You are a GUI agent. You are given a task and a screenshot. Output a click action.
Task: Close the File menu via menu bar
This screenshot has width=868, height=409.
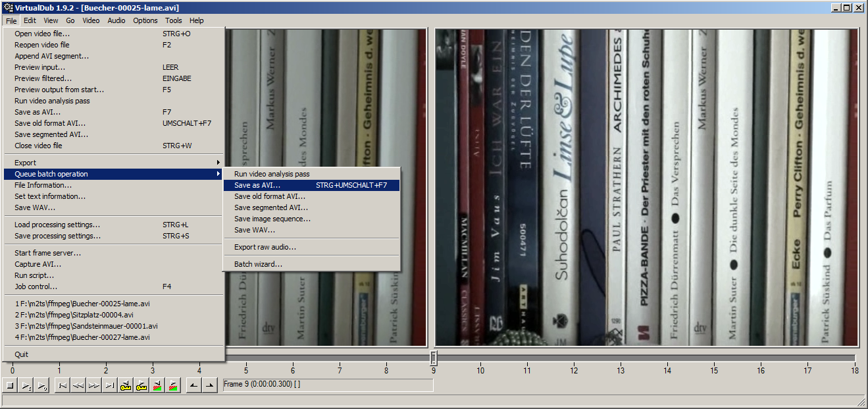11,20
